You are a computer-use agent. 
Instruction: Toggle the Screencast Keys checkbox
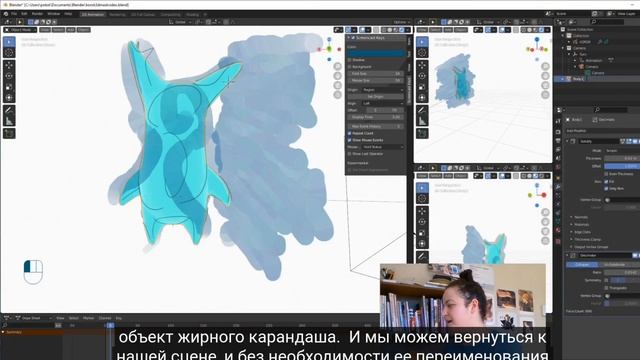[353, 38]
